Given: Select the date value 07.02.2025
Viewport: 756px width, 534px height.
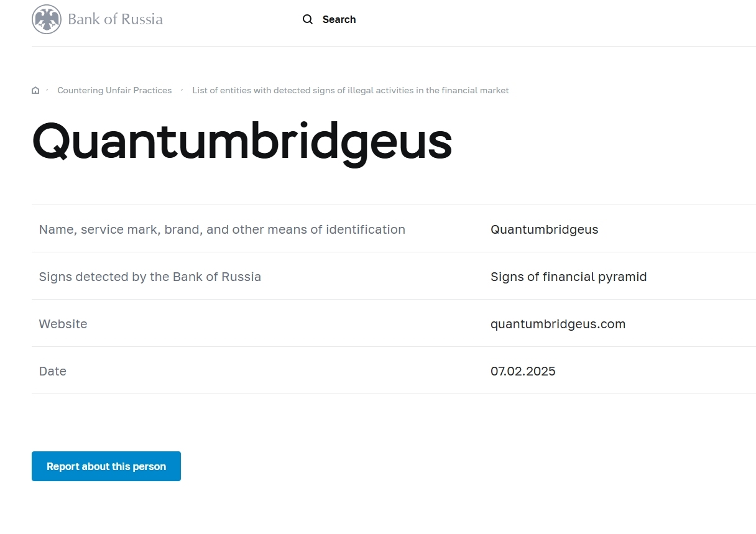Looking at the screenshot, I should pos(523,371).
